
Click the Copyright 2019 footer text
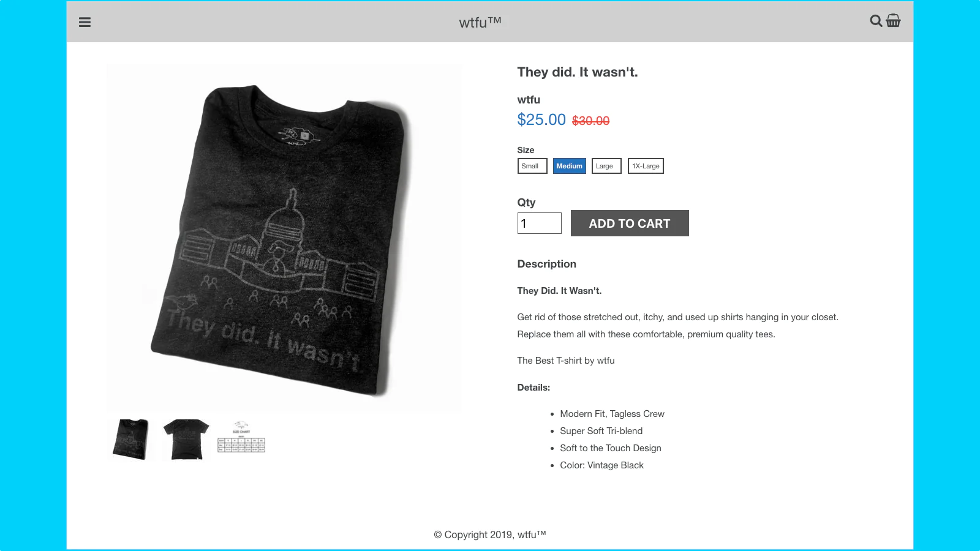point(490,534)
